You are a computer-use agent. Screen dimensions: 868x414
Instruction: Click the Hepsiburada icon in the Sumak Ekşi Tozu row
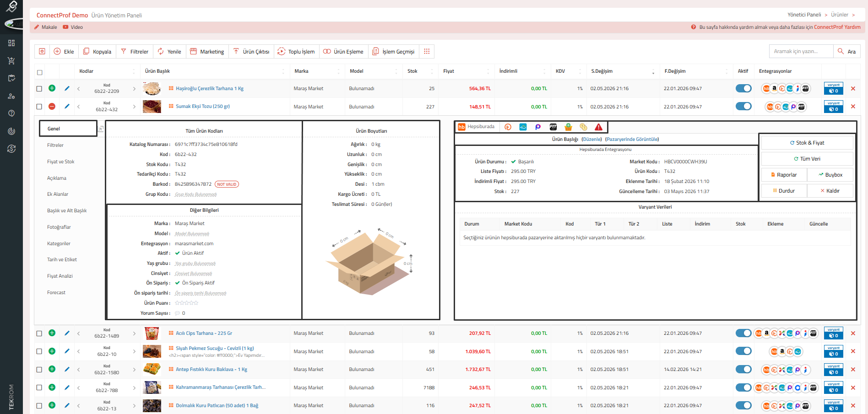pyautogui.click(x=770, y=107)
